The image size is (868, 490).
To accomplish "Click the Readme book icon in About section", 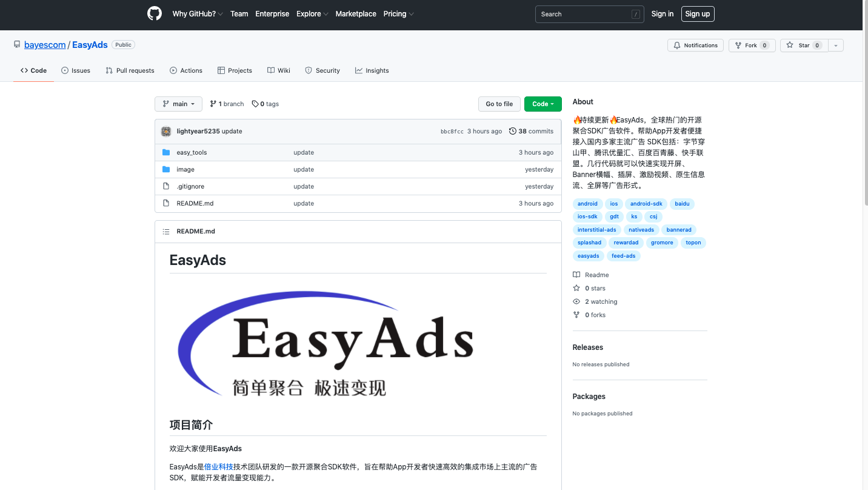I will [x=576, y=274].
